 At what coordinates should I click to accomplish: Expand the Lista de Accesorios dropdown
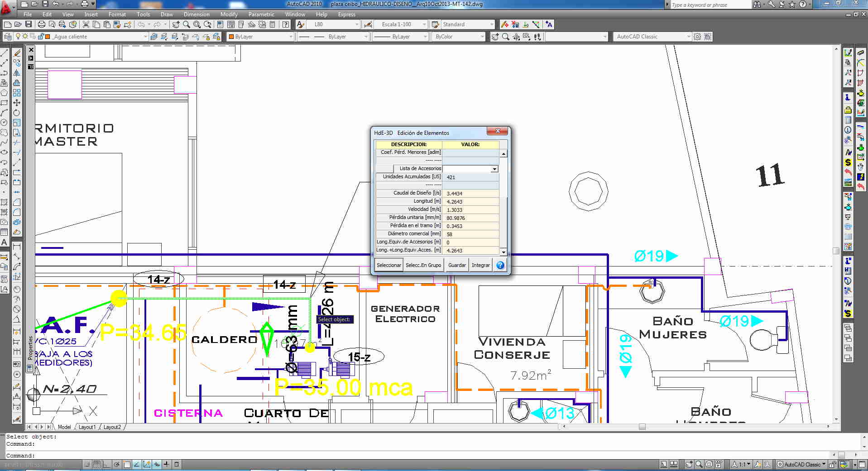coord(494,169)
